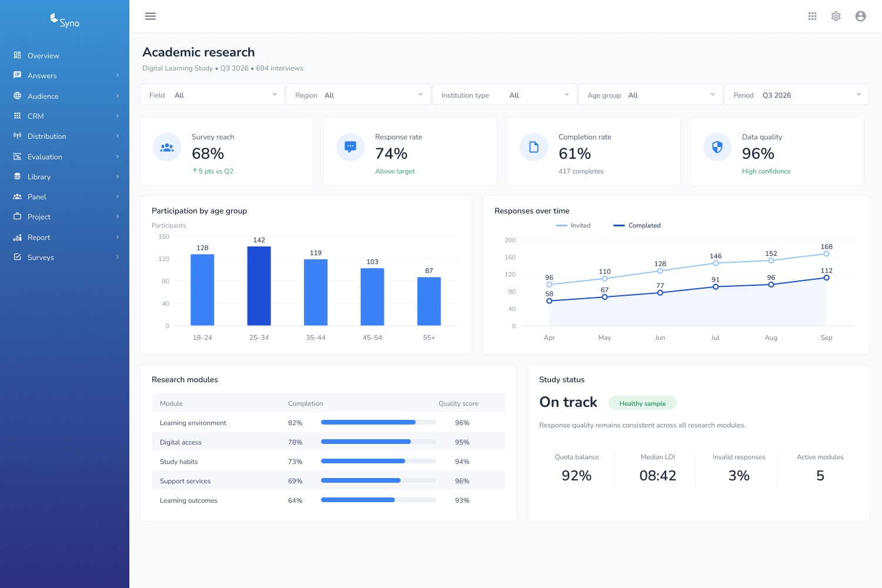Open the Age group dropdown
The width and height of the screenshot is (882, 588).
[650, 95]
